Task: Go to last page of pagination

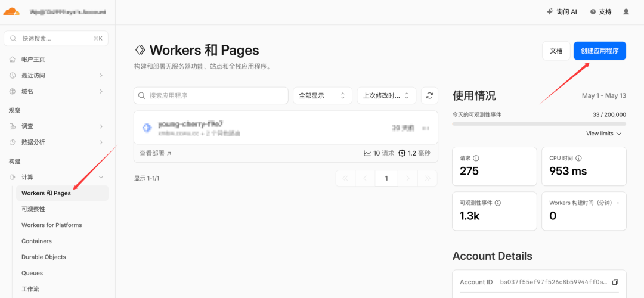Action: 427,178
